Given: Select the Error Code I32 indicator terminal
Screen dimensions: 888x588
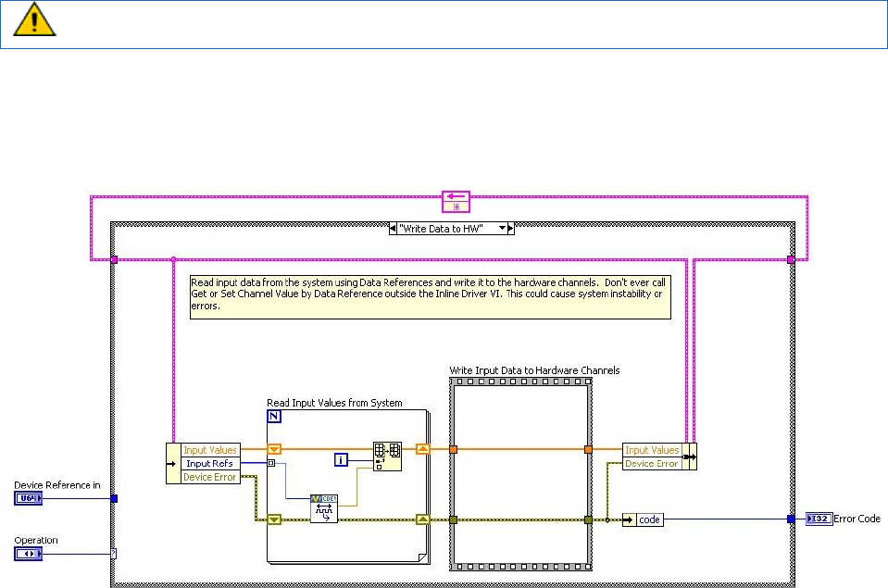Looking at the screenshot, I should (819, 519).
